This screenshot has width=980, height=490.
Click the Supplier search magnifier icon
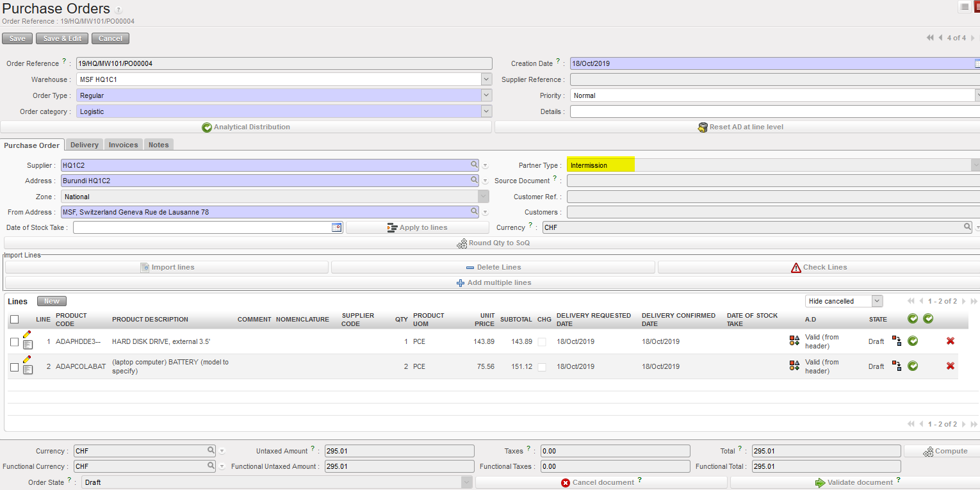coord(475,165)
